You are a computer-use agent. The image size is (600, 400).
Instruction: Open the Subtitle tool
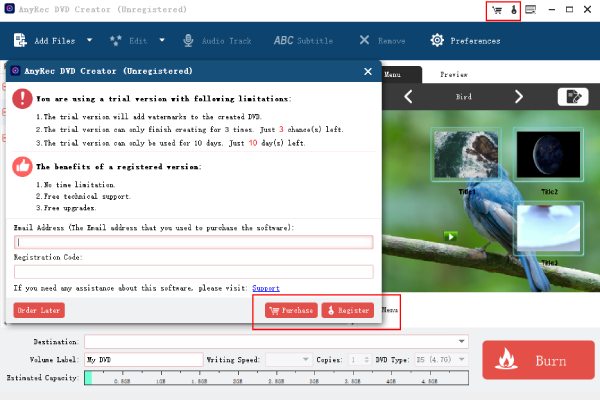tap(303, 41)
